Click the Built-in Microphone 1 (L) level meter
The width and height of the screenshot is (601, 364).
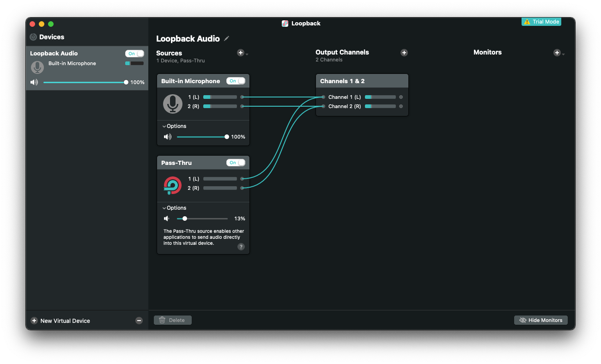220,97
